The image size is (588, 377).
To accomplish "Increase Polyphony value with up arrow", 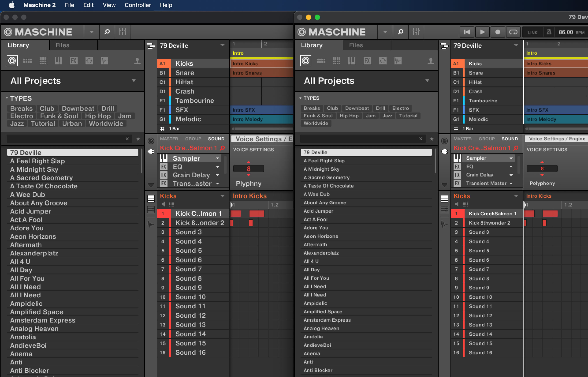I will click(x=542, y=162).
